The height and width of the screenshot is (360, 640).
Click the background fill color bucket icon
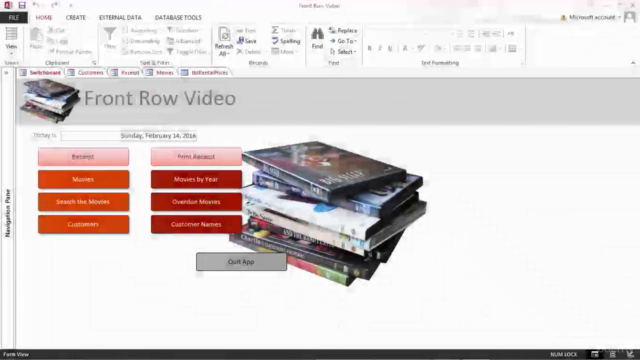click(x=438, y=49)
